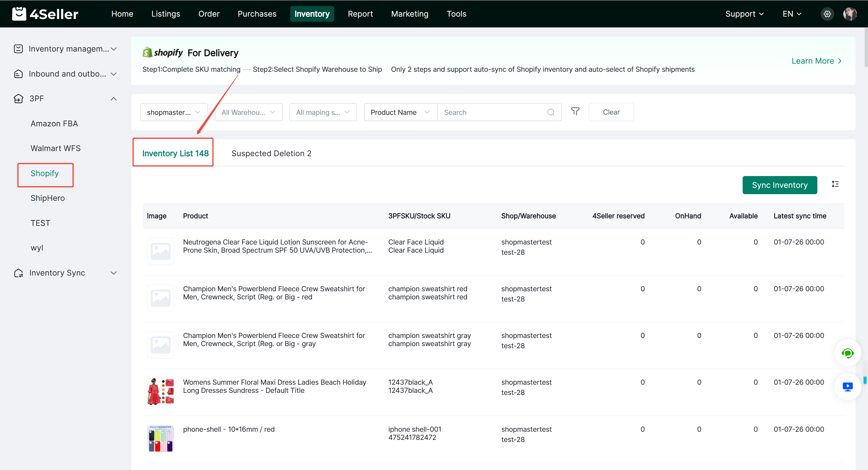The image size is (868, 470).
Task: Open the Report menu item
Action: pyautogui.click(x=360, y=14)
